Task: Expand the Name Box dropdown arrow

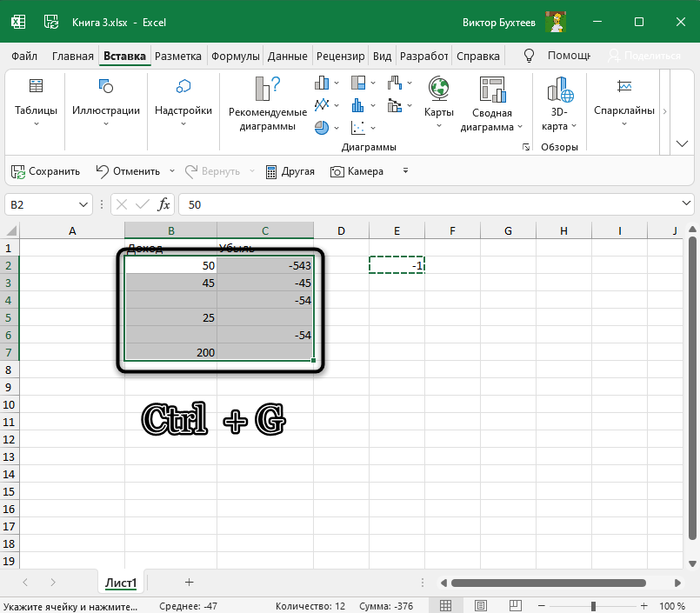Action: (x=84, y=204)
